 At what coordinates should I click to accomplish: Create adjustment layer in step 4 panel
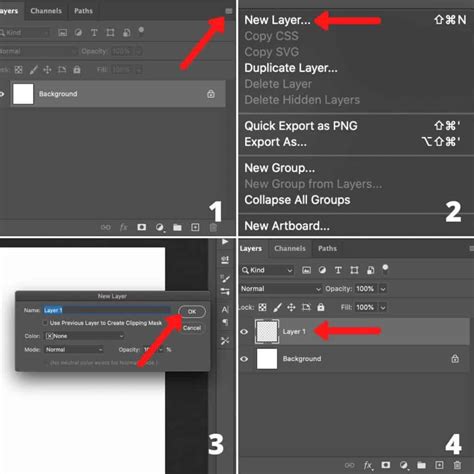click(x=404, y=465)
